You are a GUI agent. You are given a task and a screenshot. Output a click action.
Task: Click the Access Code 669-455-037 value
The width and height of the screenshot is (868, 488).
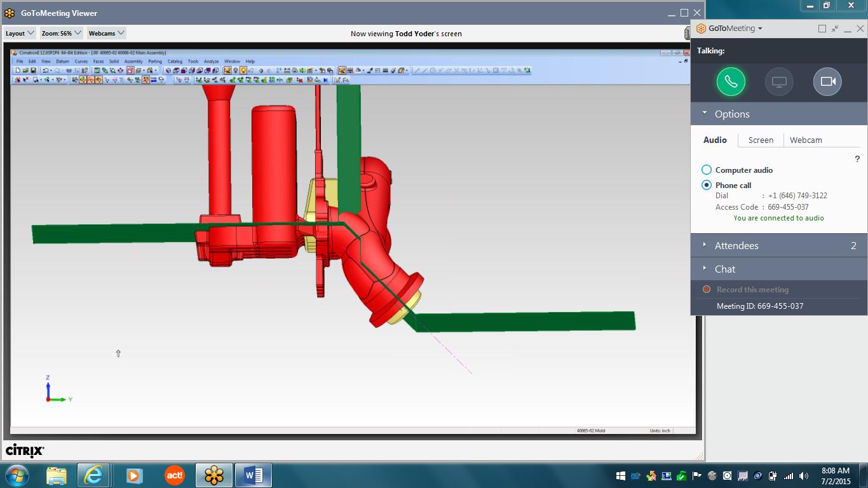click(788, 207)
